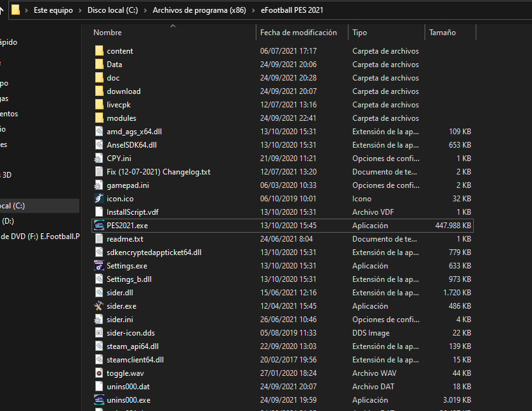Select the sider.ini file icon
Image resolution: width=532 pixels, height=411 pixels.
(x=98, y=320)
